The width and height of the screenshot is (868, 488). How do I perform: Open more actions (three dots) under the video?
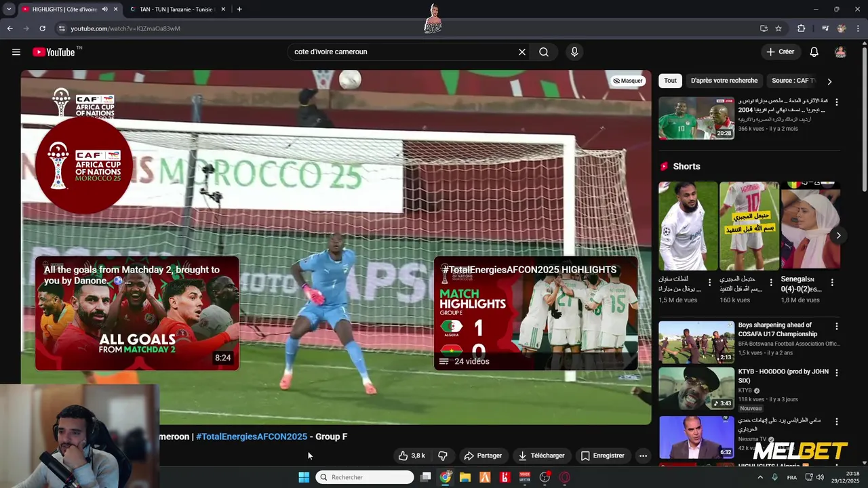643,455
